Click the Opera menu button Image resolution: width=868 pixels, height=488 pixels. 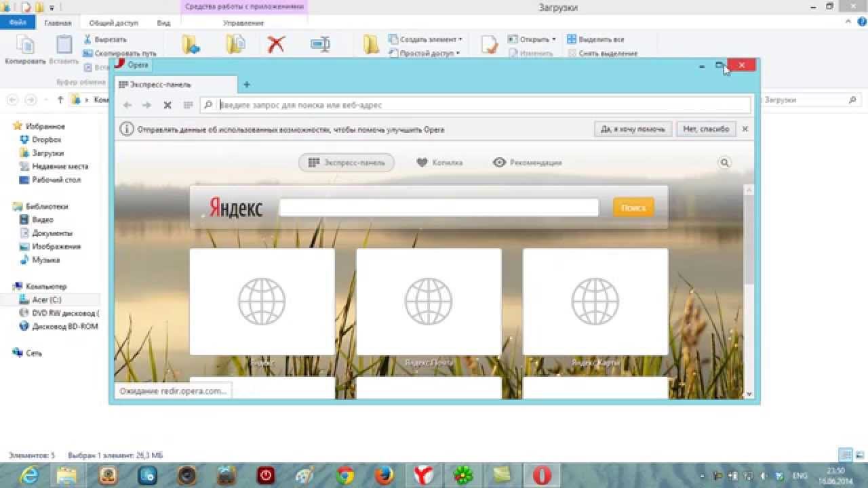tap(132, 65)
